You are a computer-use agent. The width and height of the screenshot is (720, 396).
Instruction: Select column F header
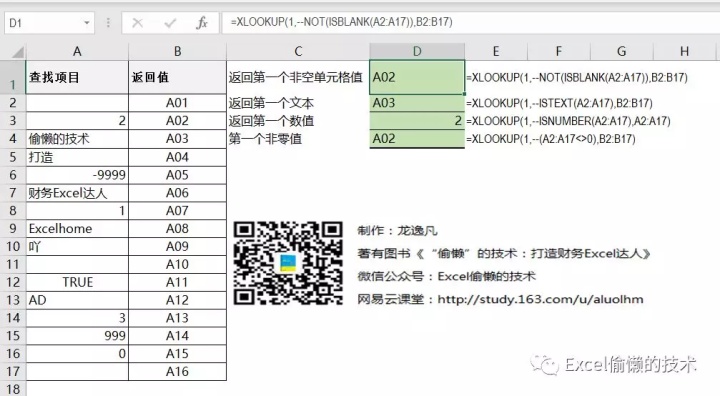(558, 51)
